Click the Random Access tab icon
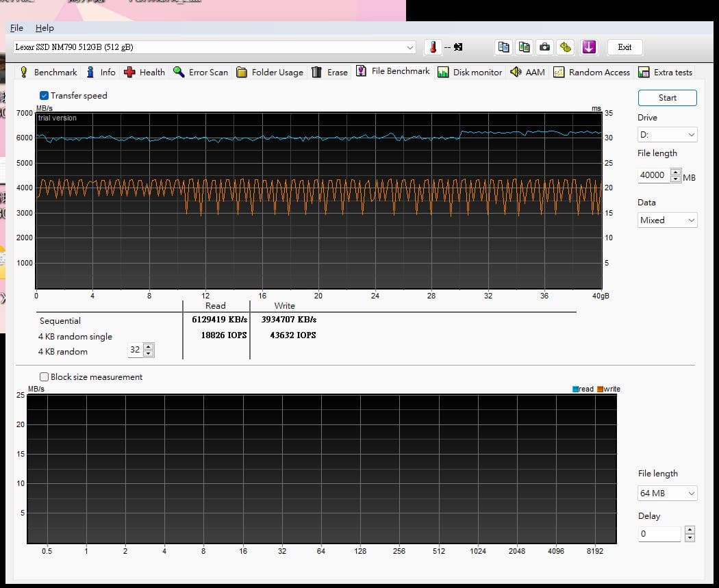This screenshot has height=588, width=719. [x=559, y=72]
